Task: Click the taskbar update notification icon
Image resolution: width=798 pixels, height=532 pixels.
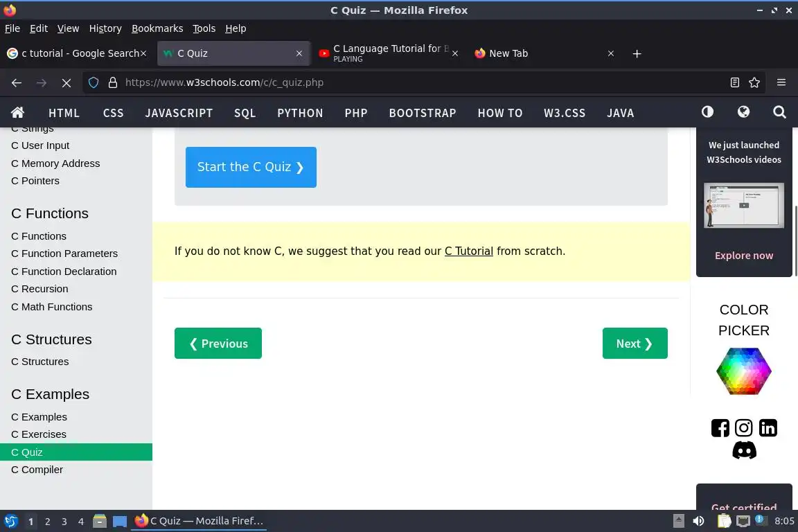Action: click(x=760, y=520)
